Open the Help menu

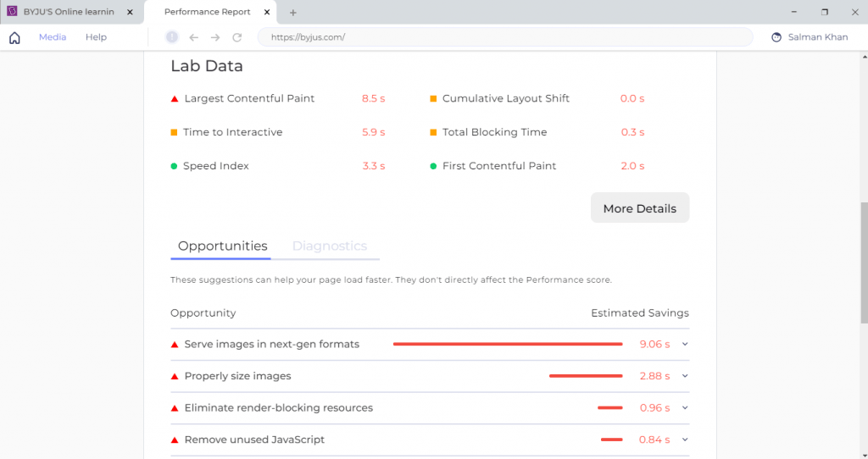point(96,37)
